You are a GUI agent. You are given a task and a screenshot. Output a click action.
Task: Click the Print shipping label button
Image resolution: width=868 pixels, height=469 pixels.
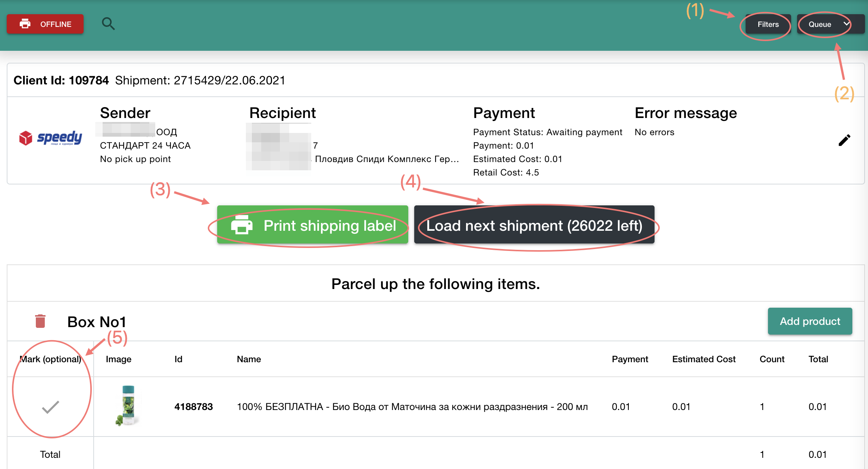tap(329, 225)
